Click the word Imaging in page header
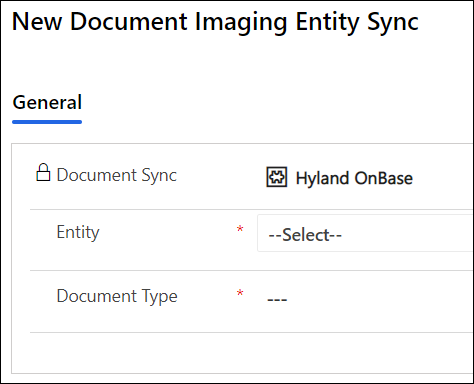Image resolution: width=474 pixels, height=384 pixels. coord(241,22)
